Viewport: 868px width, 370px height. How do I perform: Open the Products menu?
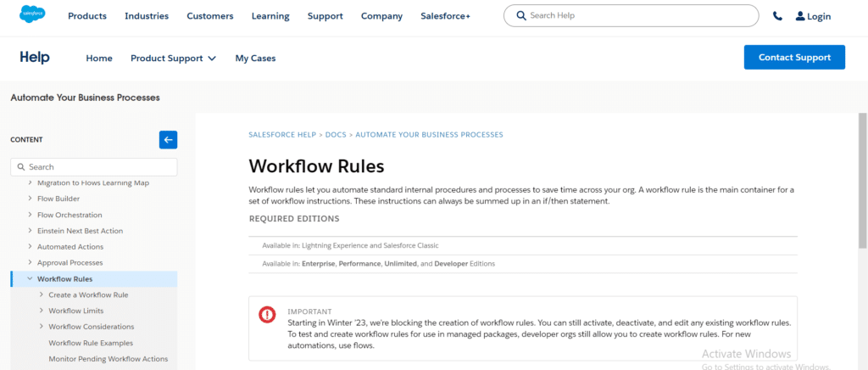[x=87, y=16]
